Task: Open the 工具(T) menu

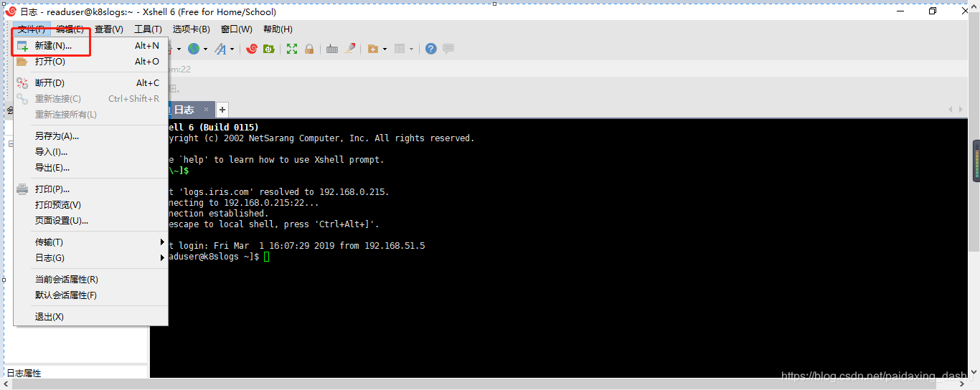Action: 148,29
